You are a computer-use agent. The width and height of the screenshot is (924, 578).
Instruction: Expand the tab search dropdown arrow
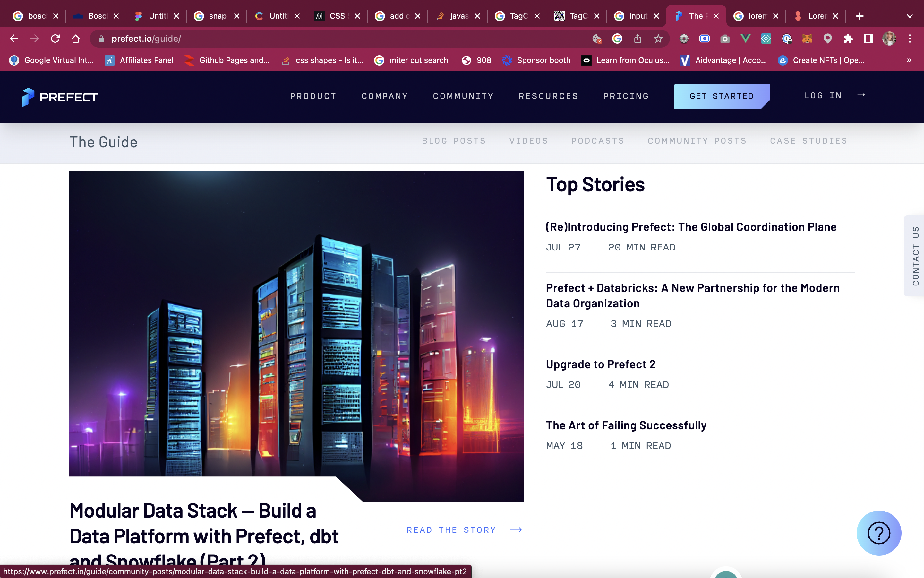point(910,16)
